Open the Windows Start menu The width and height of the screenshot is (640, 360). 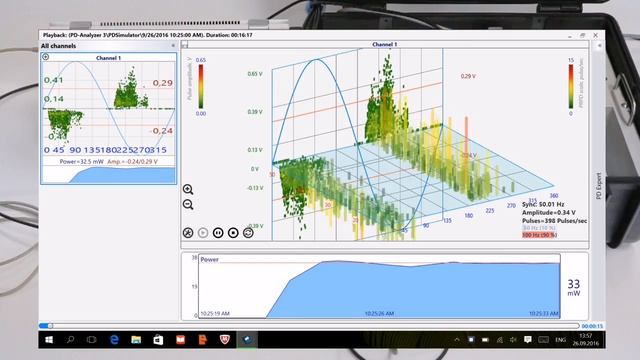[x=49, y=340]
